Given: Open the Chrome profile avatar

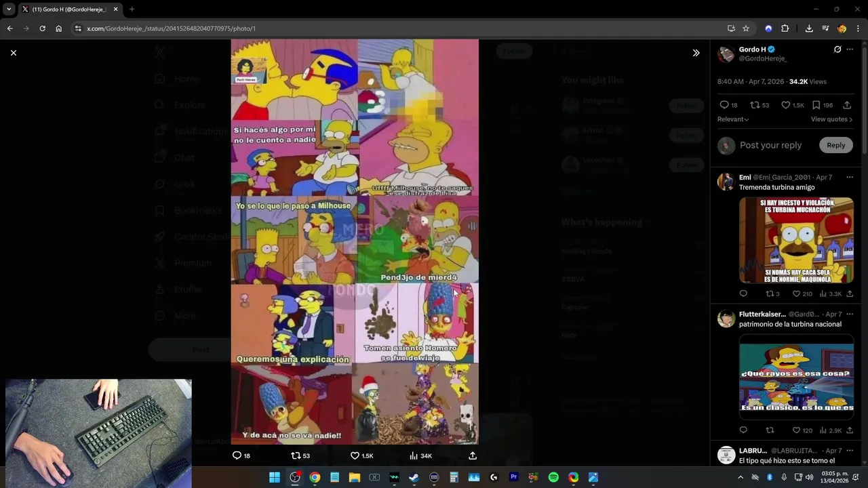Looking at the screenshot, I should pyautogui.click(x=842, y=28).
